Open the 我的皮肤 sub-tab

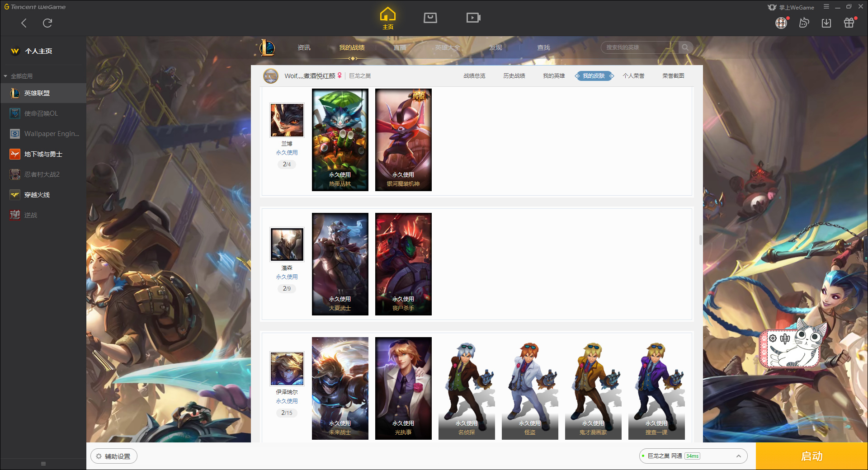[594, 76]
